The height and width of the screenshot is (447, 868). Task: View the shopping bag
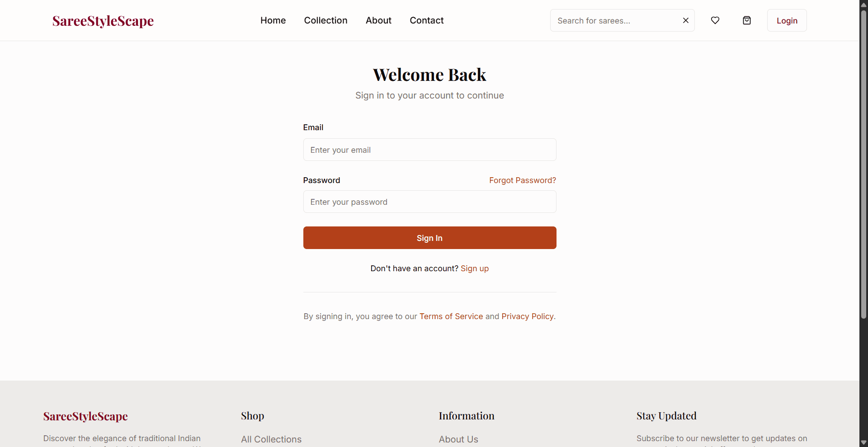point(747,20)
